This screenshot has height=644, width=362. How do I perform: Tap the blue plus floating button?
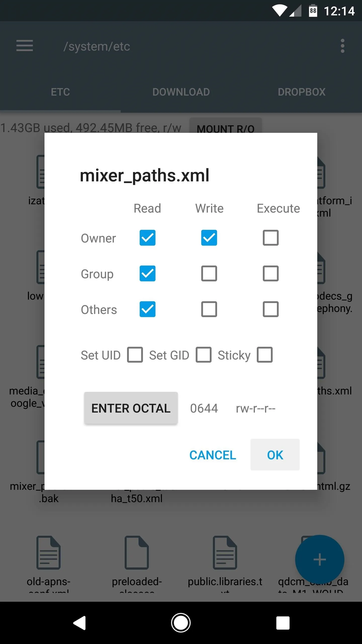tap(320, 559)
